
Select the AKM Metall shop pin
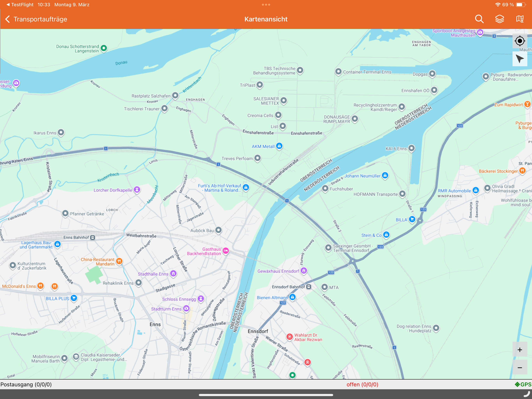click(279, 146)
